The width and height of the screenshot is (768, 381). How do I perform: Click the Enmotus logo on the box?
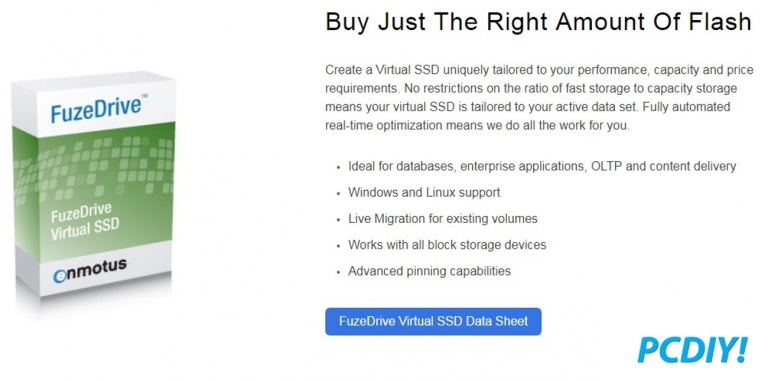pos(90,268)
